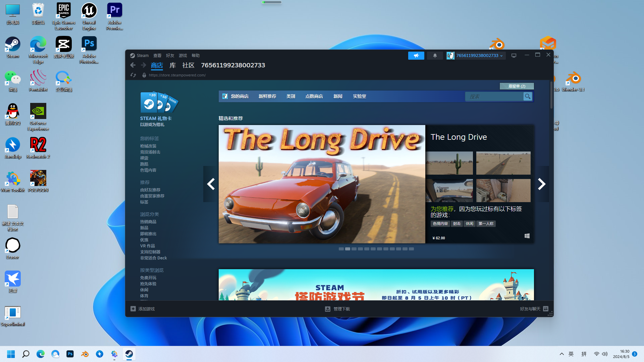Click the first carousel page dot
644x362 pixels.
point(341,249)
